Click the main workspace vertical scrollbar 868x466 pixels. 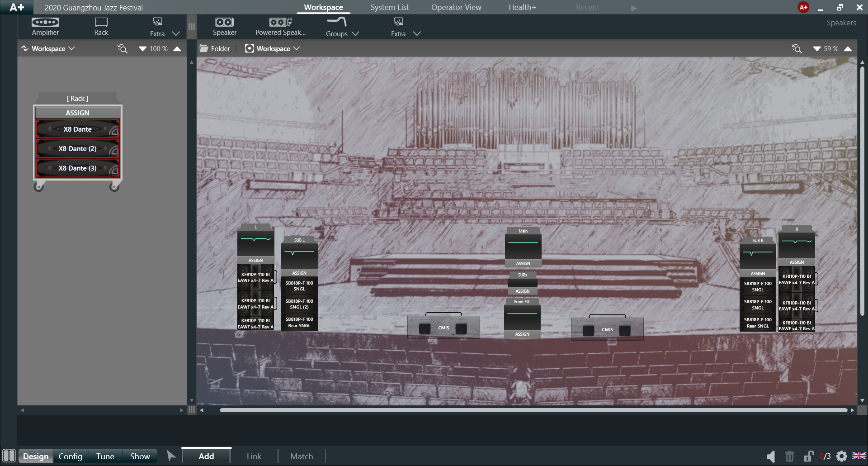point(862,191)
